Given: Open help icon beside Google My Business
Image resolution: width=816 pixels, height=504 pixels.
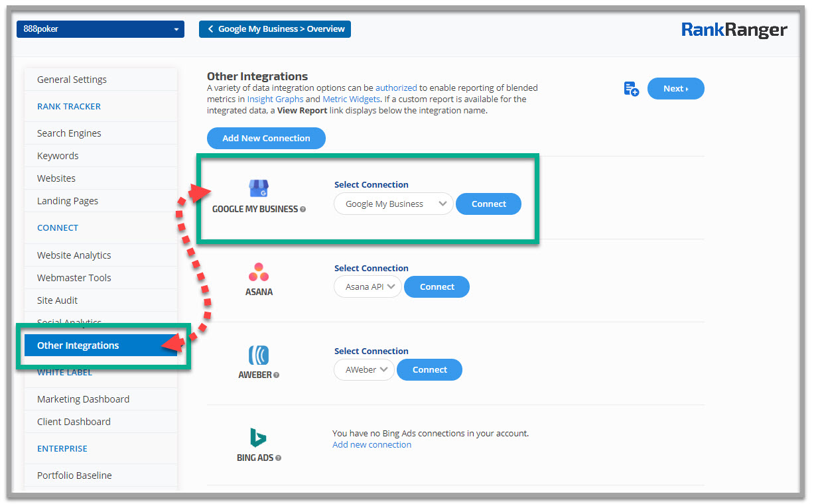Looking at the screenshot, I should tap(303, 209).
